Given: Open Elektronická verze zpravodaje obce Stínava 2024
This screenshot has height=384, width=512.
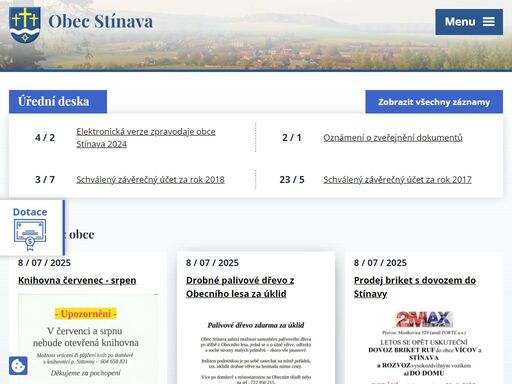Looking at the screenshot, I should click(x=146, y=138).
